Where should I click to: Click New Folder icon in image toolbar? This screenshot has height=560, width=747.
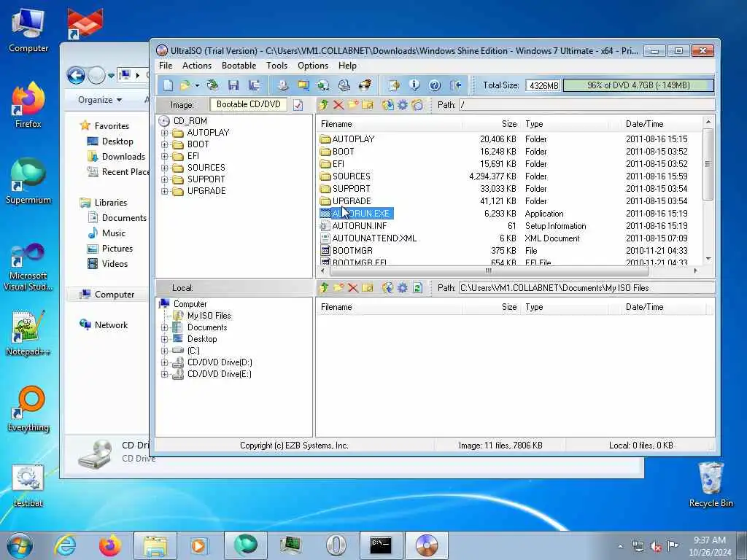coord(353,105)
